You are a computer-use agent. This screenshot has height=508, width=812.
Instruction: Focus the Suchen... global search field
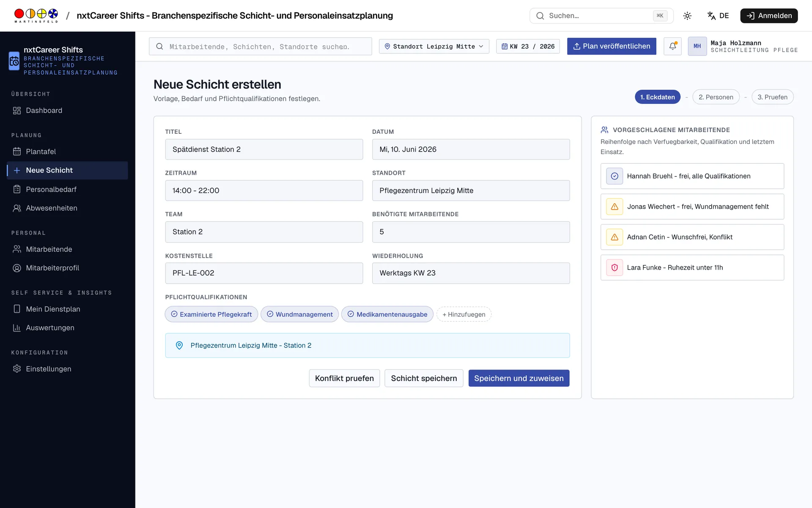601,16
